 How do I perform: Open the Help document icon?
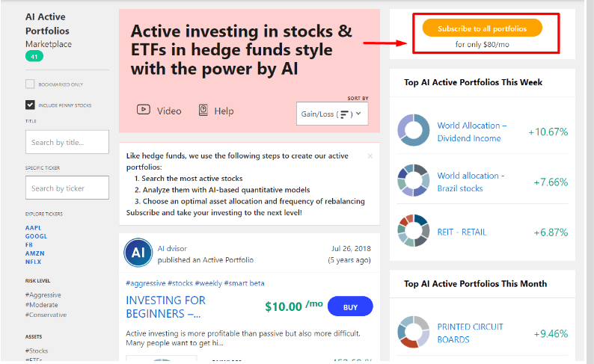coord(203,110)
